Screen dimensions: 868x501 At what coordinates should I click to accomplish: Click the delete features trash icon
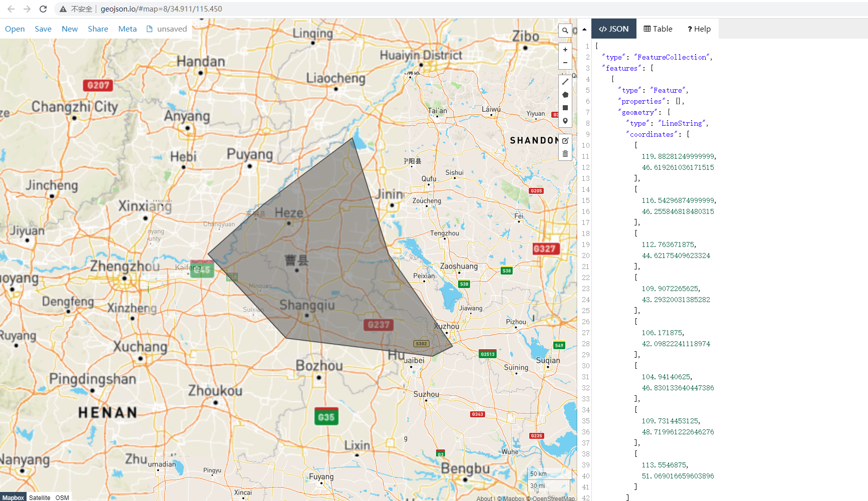pyautogui.click(x=565, y=154)
